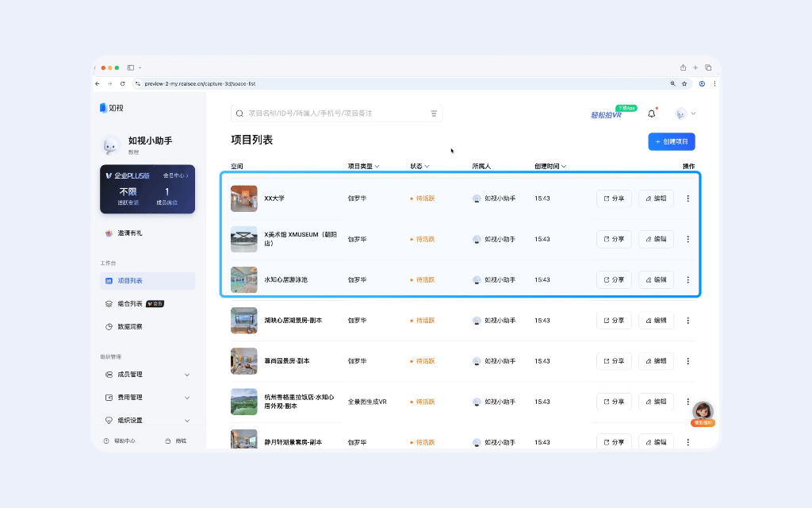This screenshot has width=812, height=508.
Task: Click the 水知心居游泳池 project thumbnail
Action: (x=244, y=280)
